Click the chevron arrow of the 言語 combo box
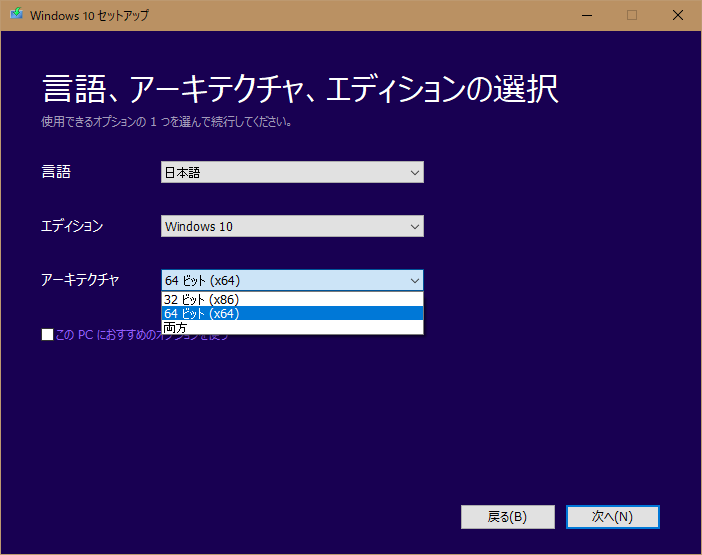Screen dimensions: 702x555 415,172
